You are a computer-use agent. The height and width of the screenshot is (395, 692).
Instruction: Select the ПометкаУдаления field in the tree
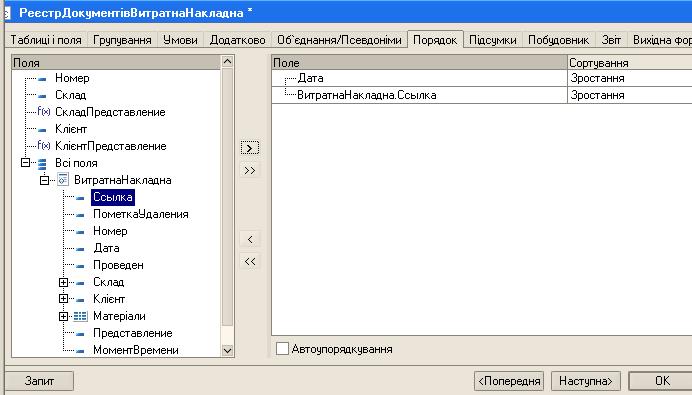click(x=141, y=214)
